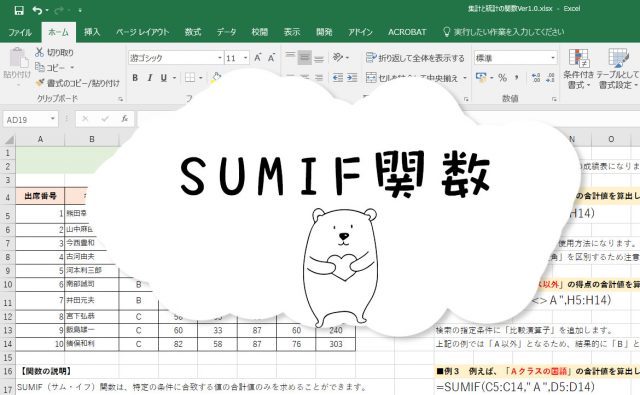Select row 14 header
The width and height of the screenshot is (640, 395).
click(x=8, y=344)
